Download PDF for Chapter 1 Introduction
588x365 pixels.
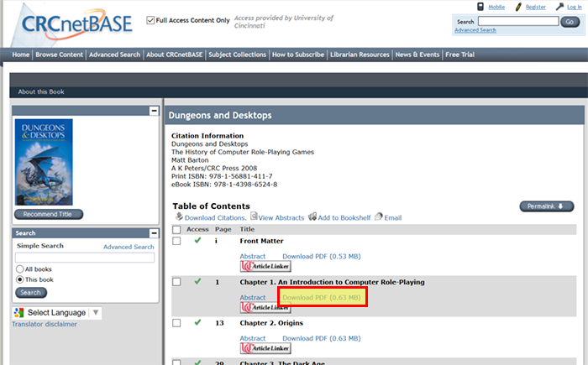point(322,298)
